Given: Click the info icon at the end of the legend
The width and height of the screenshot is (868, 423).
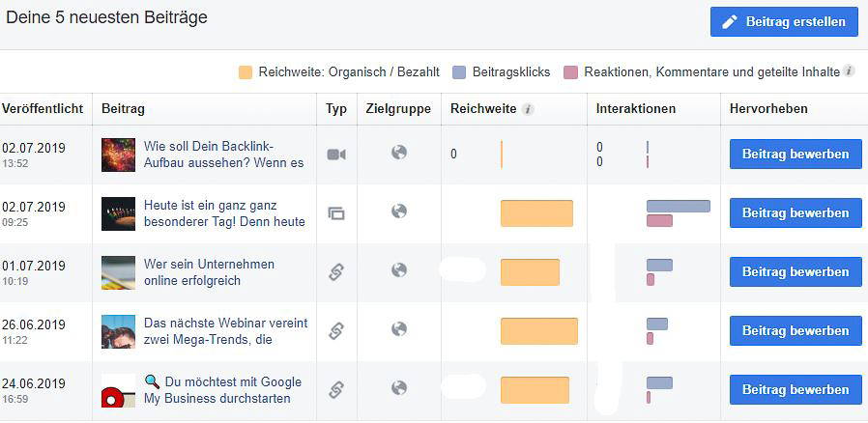Looking at the screenshot, I should (x=849, y=71).
